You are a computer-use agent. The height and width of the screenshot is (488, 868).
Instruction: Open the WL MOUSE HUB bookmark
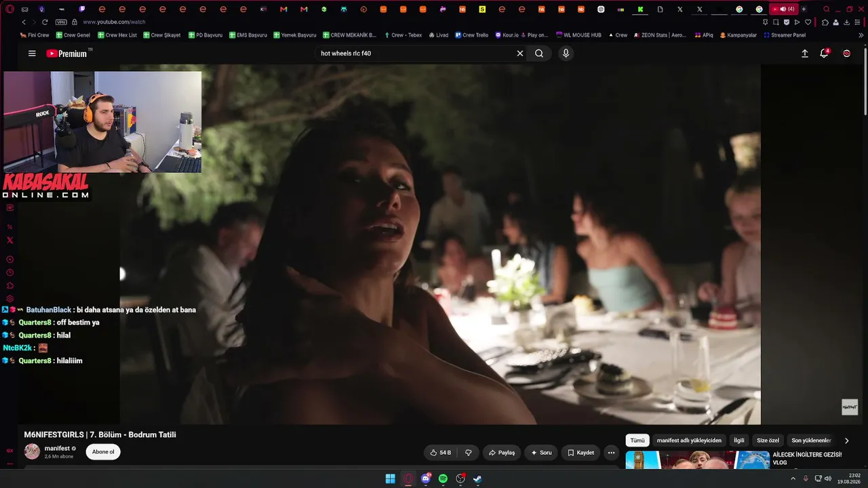578,35
